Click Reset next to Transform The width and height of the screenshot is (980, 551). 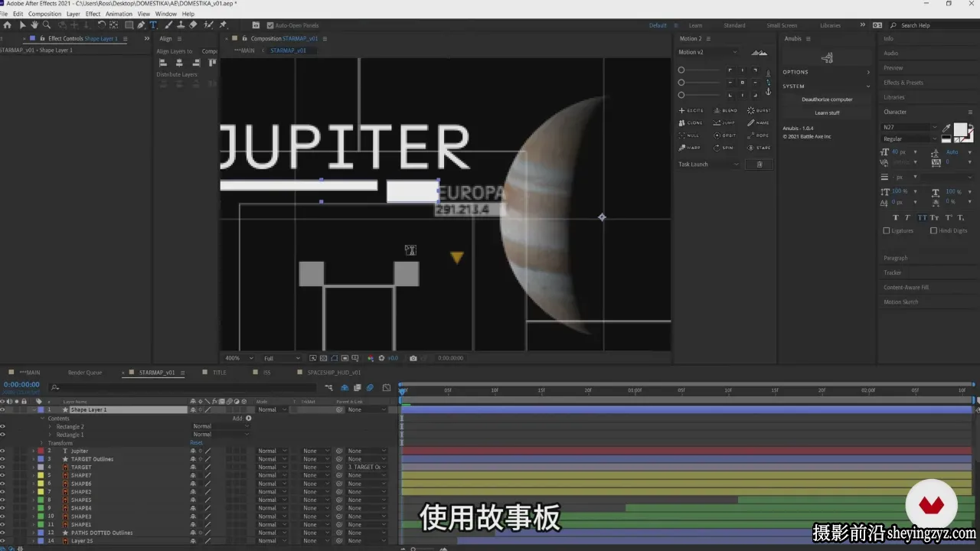pyautogui.click(x=196, y=443)
